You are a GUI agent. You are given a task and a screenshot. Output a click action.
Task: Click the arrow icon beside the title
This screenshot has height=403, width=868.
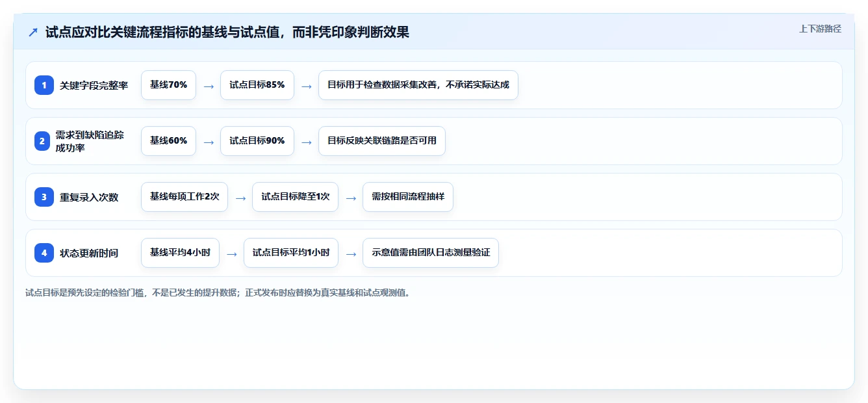click(32, 32)
